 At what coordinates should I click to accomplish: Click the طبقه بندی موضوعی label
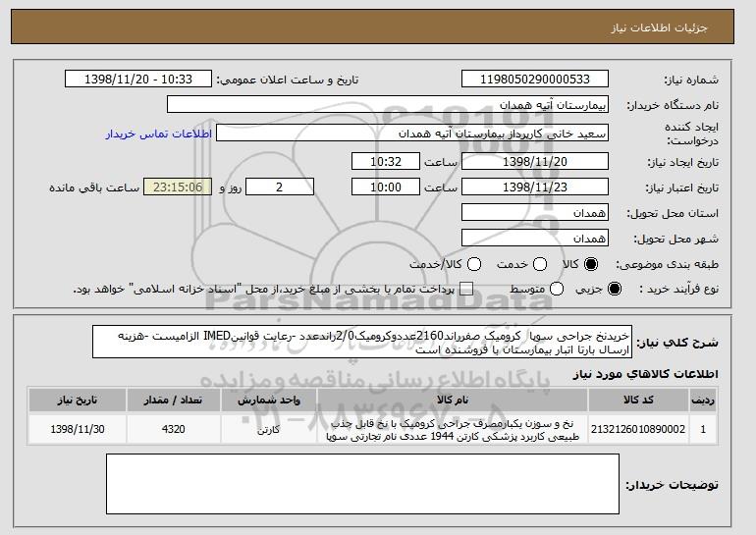[x=667, y=264]
